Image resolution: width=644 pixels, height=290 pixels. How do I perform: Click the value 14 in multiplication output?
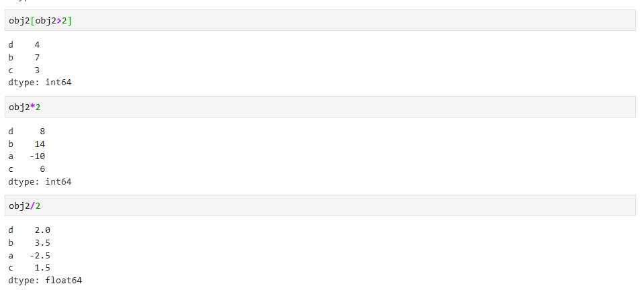[40, 144]
